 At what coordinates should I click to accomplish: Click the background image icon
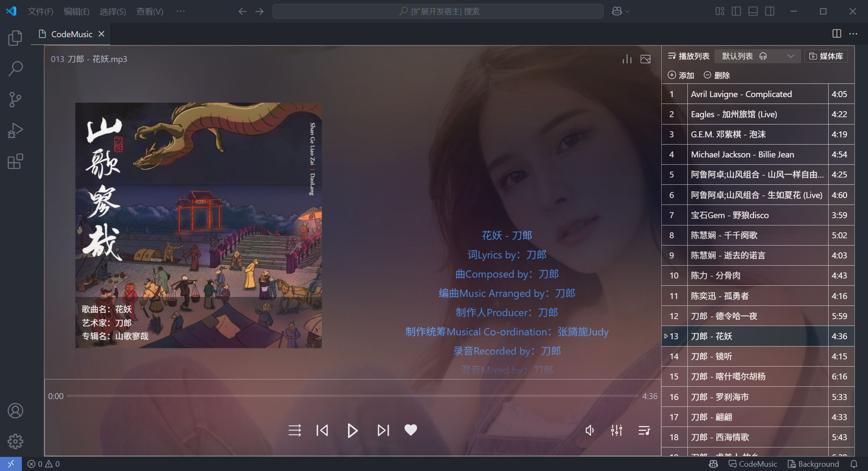[x=645, y=59]
